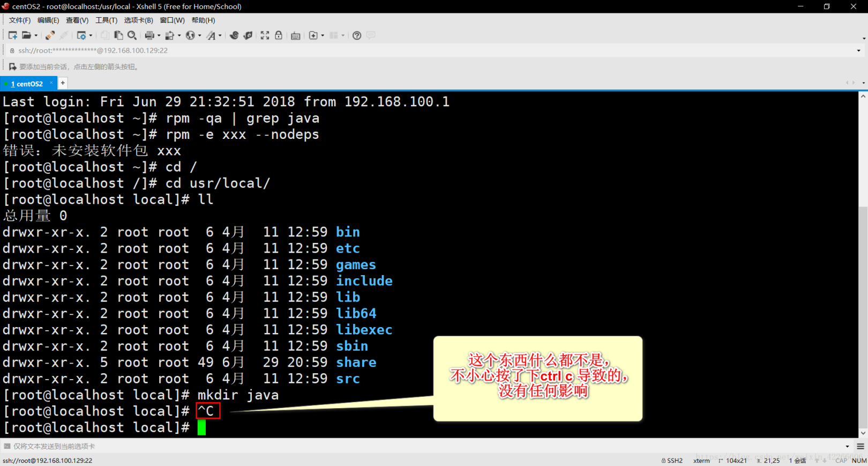
Task: Click the 'include' directory name in terminal
Action: pos(364,281)
